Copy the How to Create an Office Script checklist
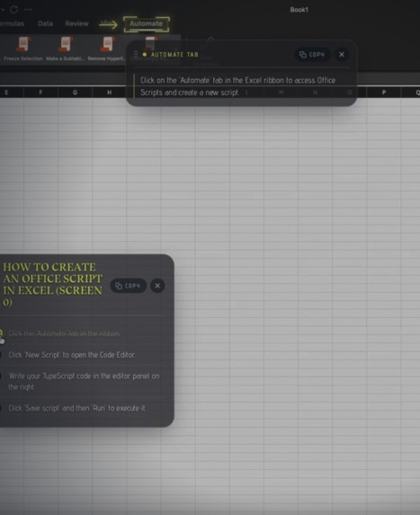Viewport: 420px width, 515px height. coord(129,286)
